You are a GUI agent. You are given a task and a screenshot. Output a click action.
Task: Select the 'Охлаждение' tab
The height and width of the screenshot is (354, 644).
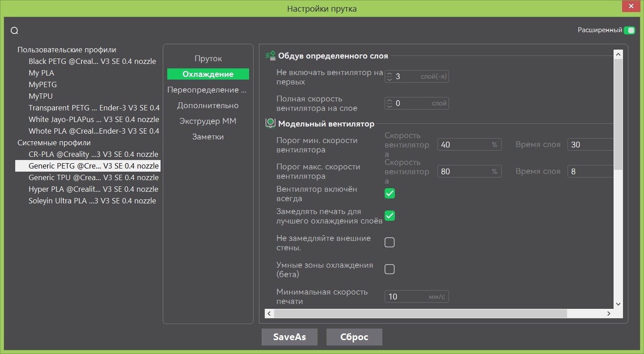tap(208, 74)
